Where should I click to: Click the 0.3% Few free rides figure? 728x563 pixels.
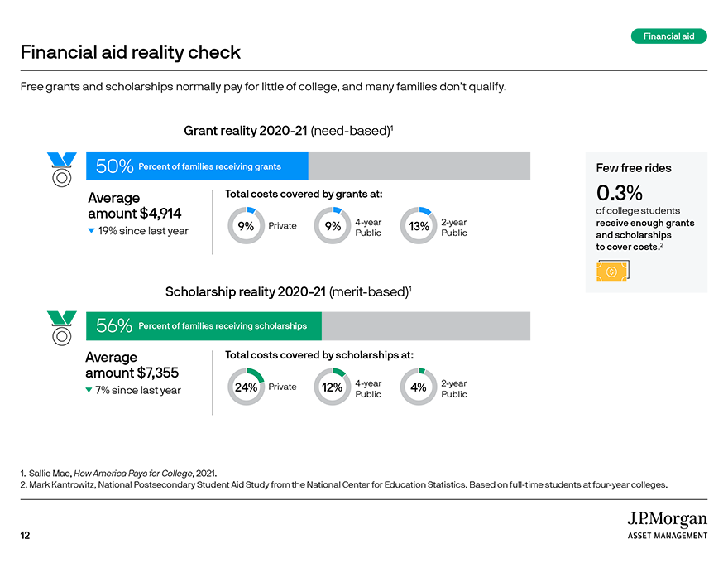(620, 192)
